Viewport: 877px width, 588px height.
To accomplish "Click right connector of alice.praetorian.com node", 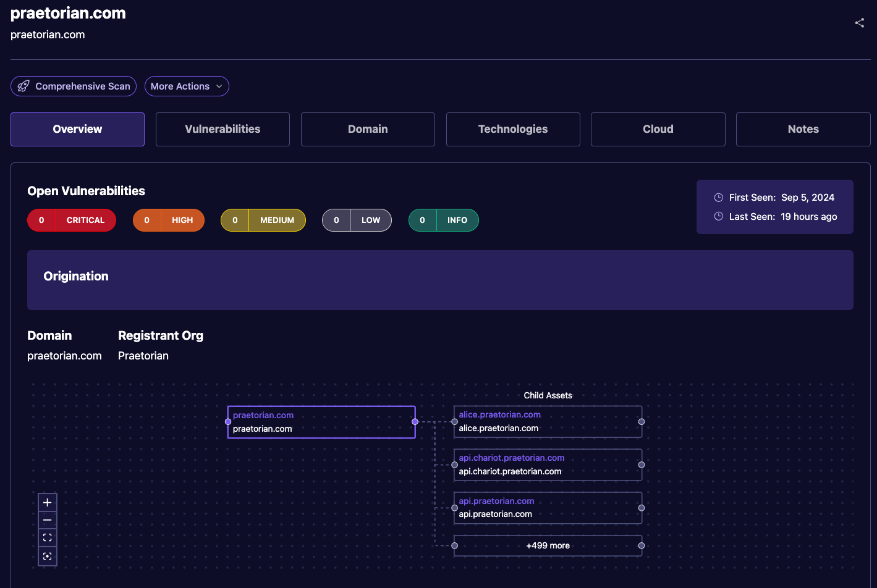I will (642, 422).
